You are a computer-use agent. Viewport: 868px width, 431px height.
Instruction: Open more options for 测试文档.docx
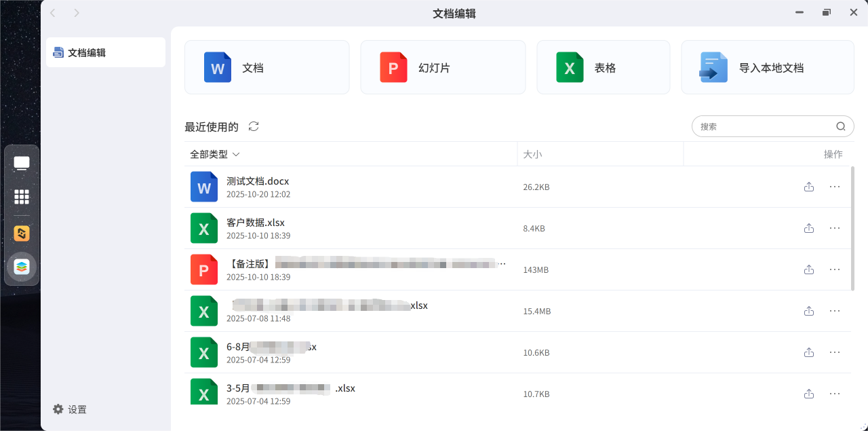[x=835, y=187]
